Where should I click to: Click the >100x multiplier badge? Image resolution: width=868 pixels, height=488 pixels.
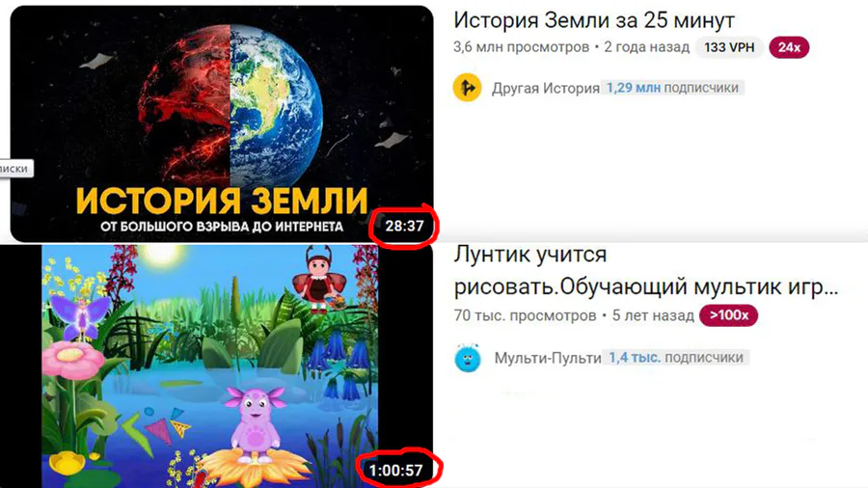pyautogui.click(x=728, y=315)
